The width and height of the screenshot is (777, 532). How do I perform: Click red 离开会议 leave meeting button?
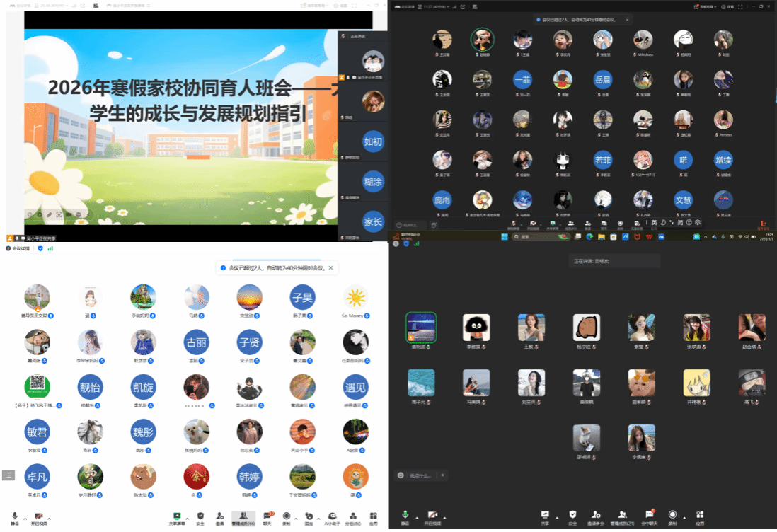[x=763, y=225]
